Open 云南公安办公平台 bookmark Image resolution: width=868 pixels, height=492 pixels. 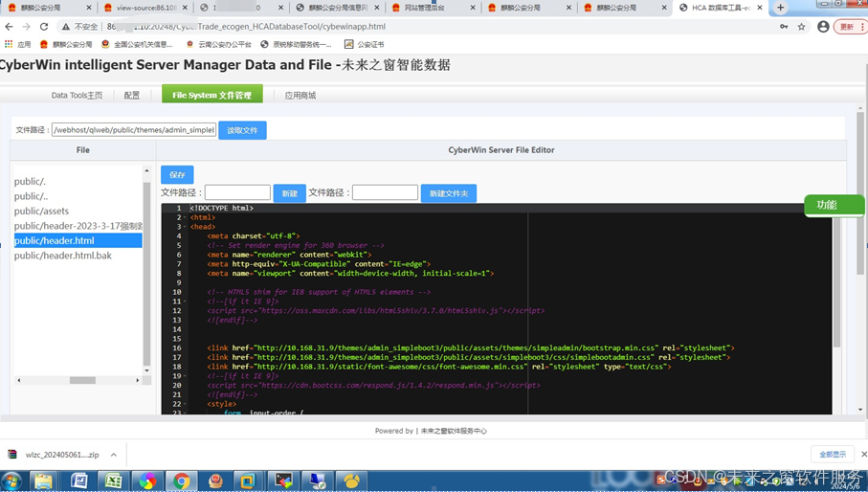pos(218,44)
